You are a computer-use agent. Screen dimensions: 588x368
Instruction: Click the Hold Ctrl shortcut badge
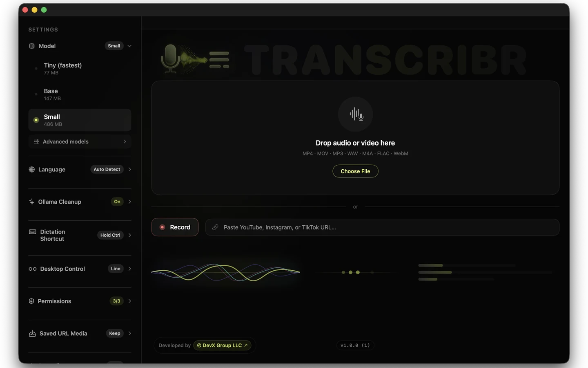coord(110,235)
